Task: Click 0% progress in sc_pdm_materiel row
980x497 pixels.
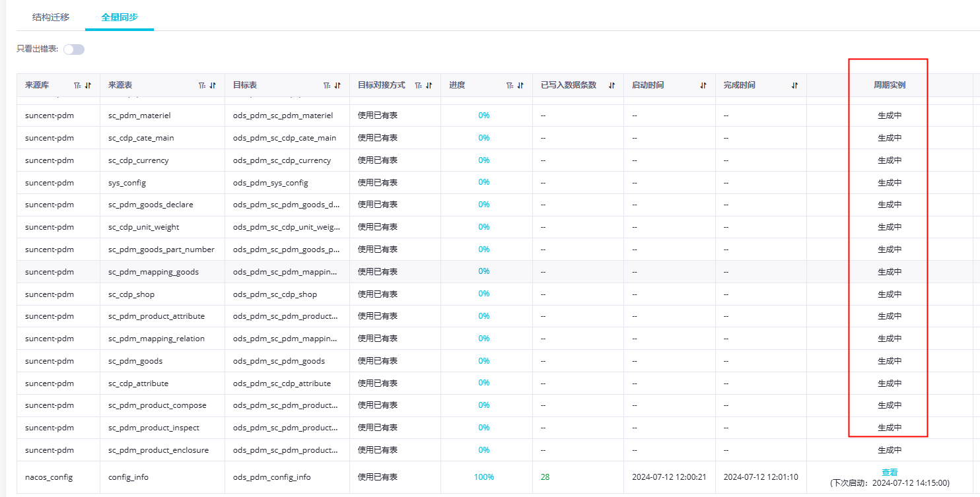Action: [484, 116]
